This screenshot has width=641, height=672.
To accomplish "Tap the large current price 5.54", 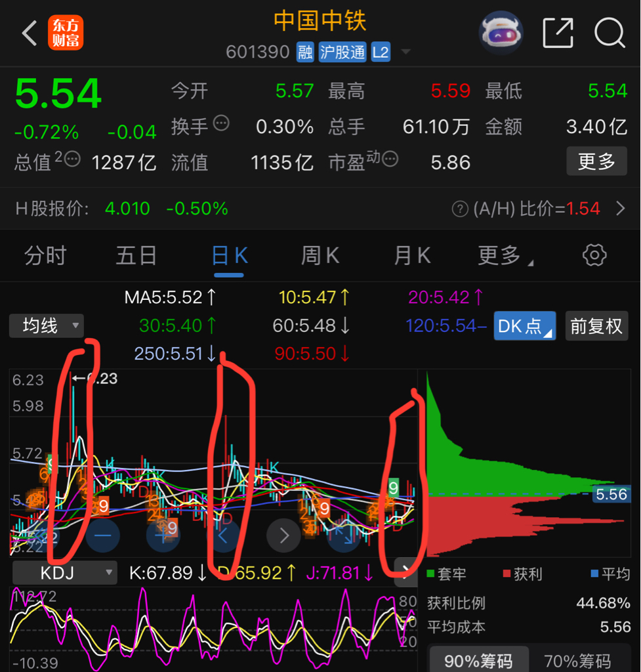I will coord(58,93).
